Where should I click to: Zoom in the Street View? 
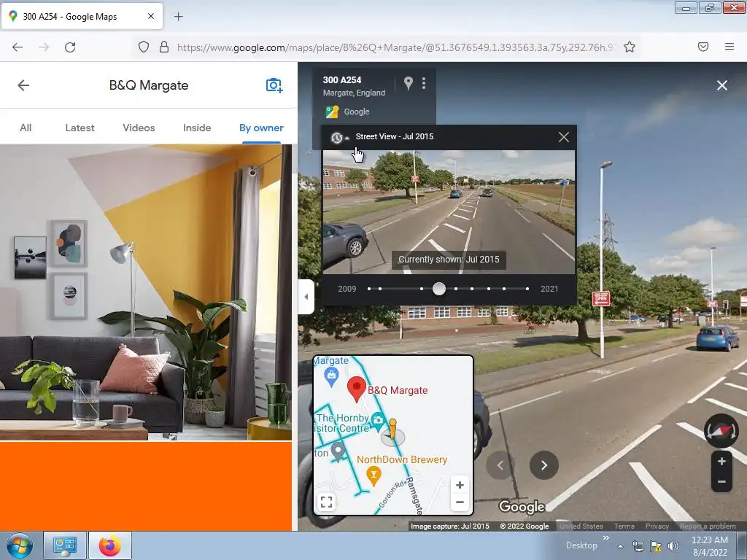coord(721,462)
